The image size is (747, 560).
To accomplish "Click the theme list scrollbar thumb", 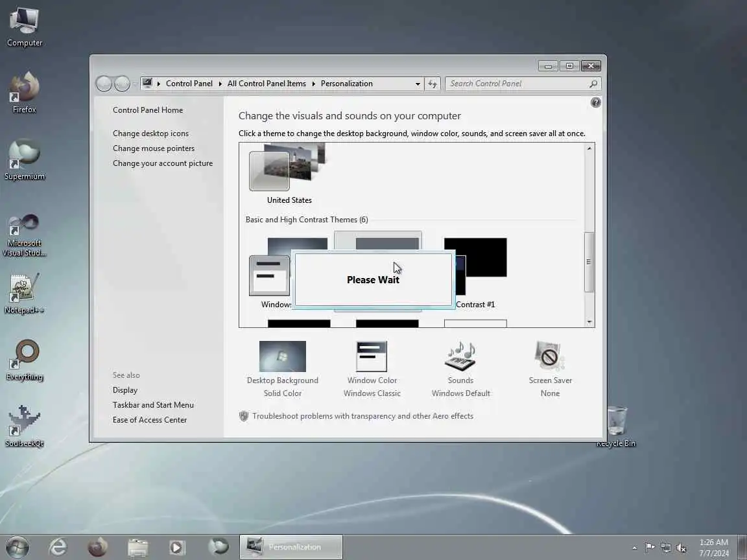I will coord(589,262).
